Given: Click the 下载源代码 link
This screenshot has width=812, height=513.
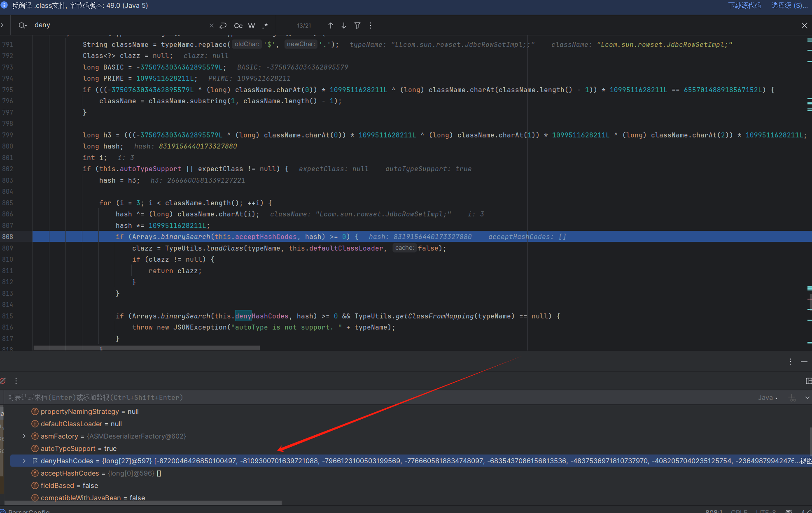Looking at the screenshot, I should [x=744, y=5].
